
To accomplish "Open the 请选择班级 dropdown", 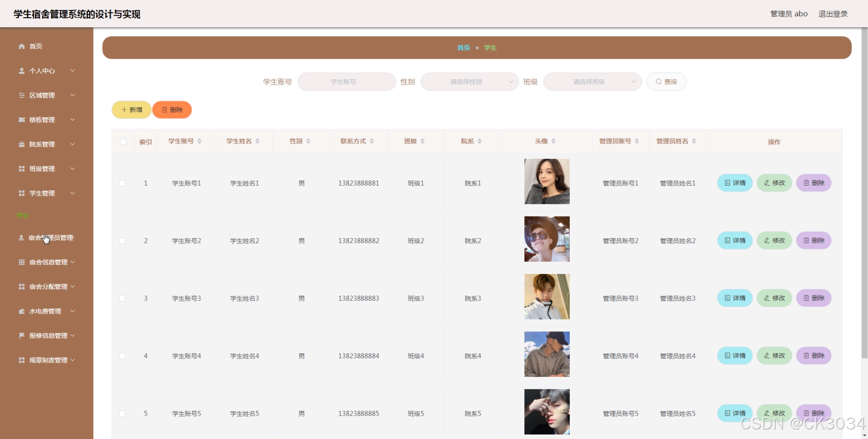I will [592, 81].
